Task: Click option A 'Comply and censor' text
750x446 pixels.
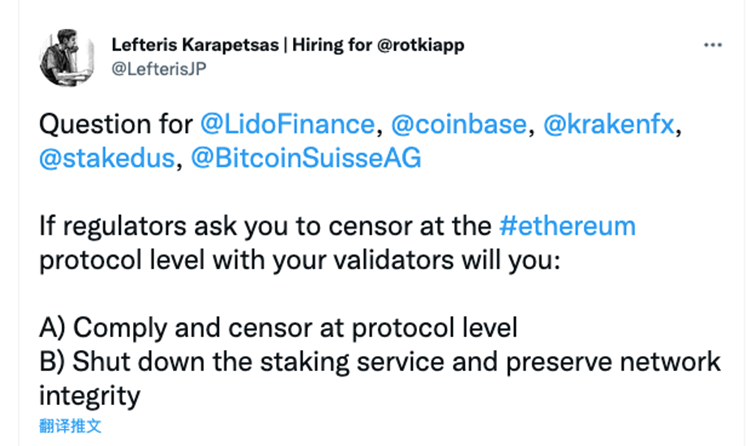Action: tap(278, 328)
